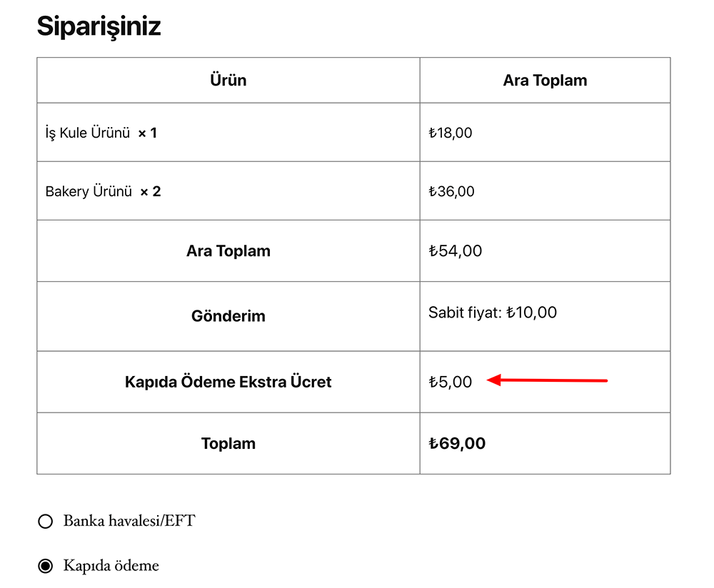Click the ₺54,00 subtotal amount
This screenshot has height=588, width=714.
pyautogui.click(x=455, y=251)
